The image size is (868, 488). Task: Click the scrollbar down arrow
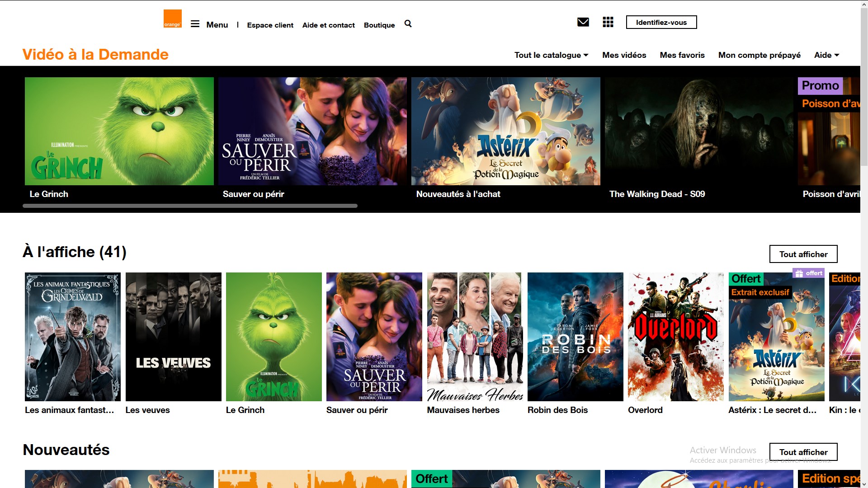click(864, 484)
